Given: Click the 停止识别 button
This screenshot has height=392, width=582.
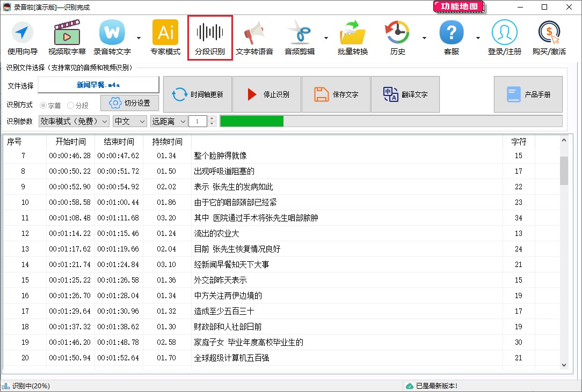Looking at the screenshot, I should [267, 94].
